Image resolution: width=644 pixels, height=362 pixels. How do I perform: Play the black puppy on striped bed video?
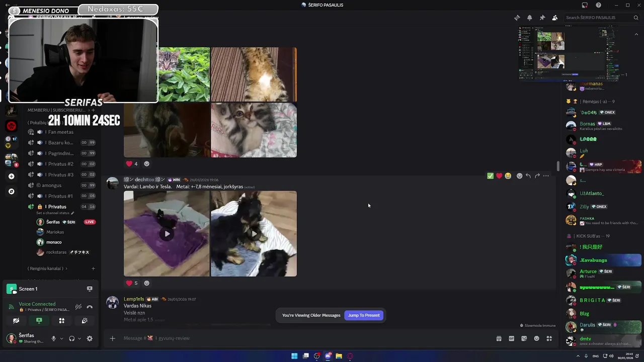(254, 233)
